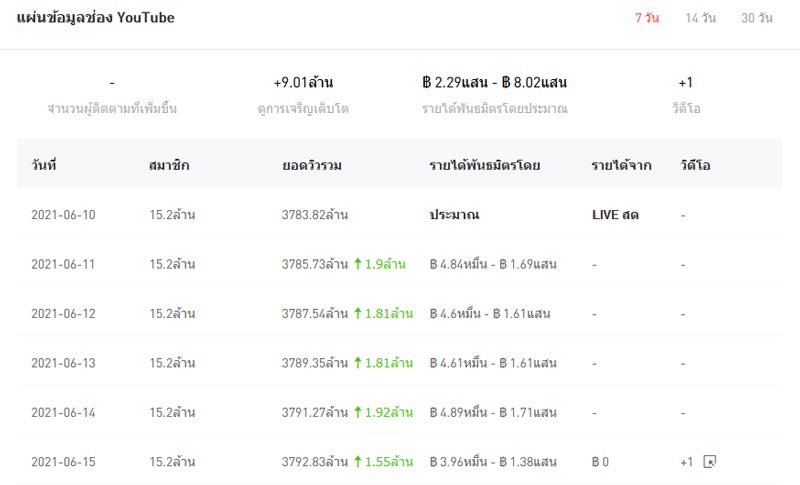Click green up arrow beside 1.92ล้าน
The image size is (800, 485).
tap(358, 412)
